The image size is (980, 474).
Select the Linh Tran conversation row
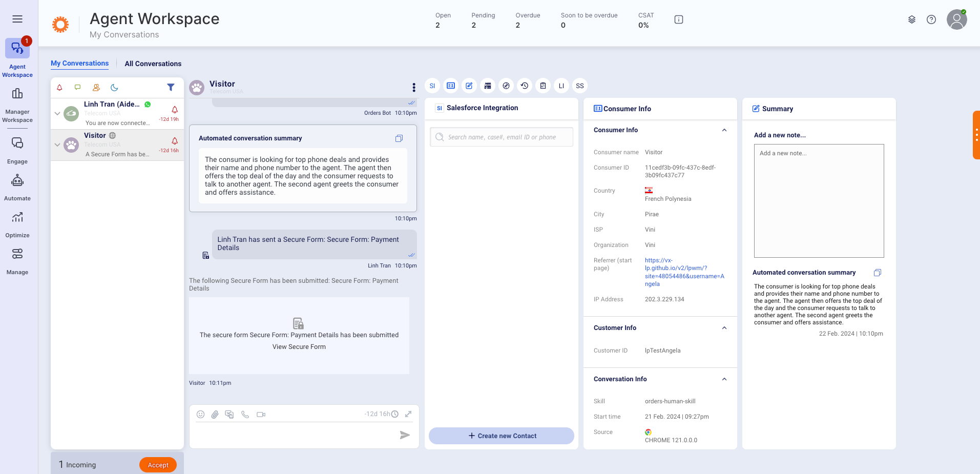tap(117, 114)
